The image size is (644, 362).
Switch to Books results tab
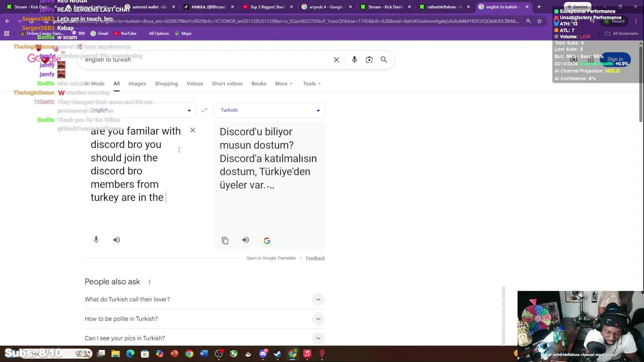(259, 83)
